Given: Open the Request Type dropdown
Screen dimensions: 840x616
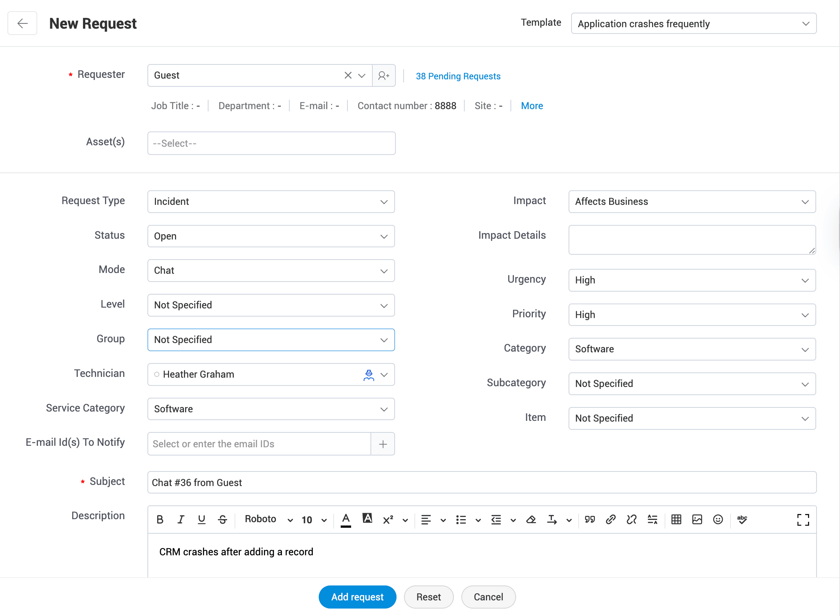Looking at the screenshot, I should tap(271, 202).
